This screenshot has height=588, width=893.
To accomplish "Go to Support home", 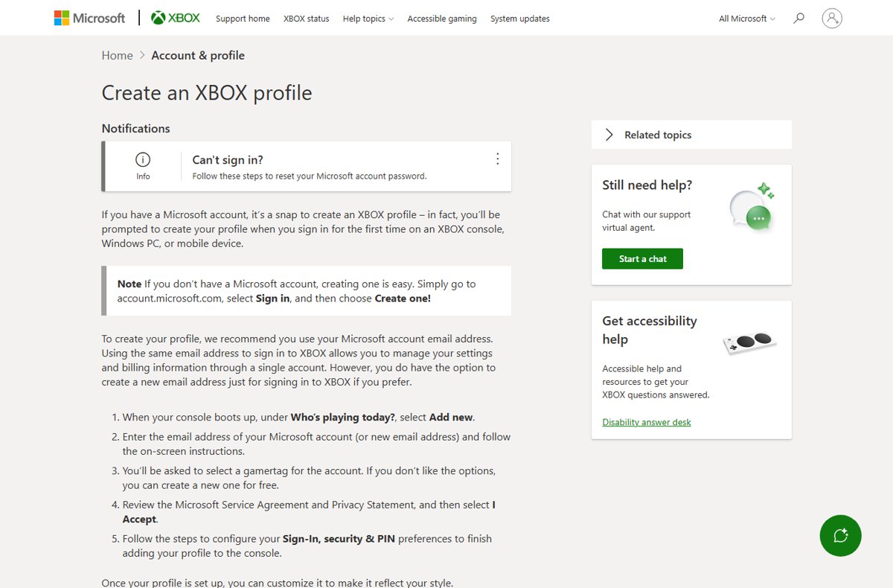I will (243, 19).
